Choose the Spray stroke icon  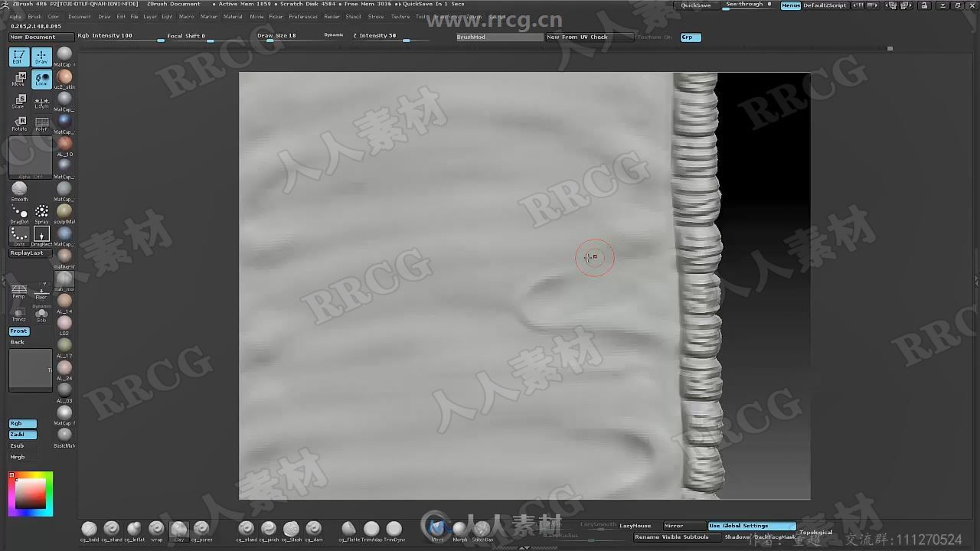41,214
